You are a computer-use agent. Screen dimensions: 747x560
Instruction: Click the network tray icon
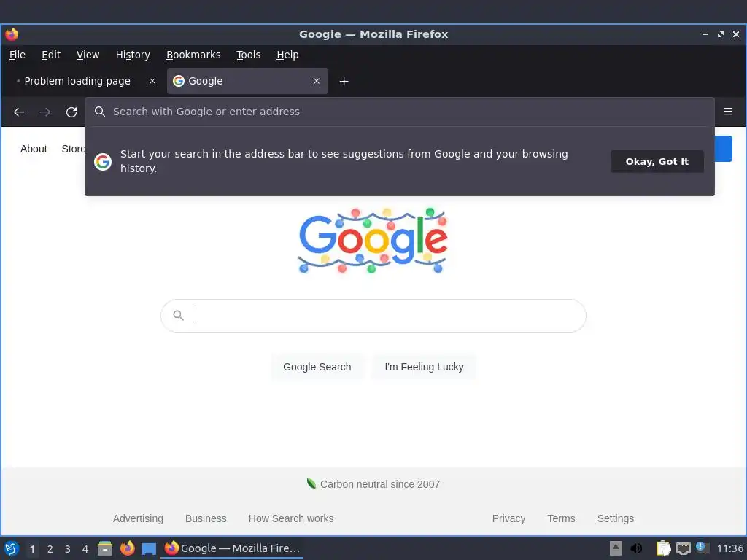point(683,549)
